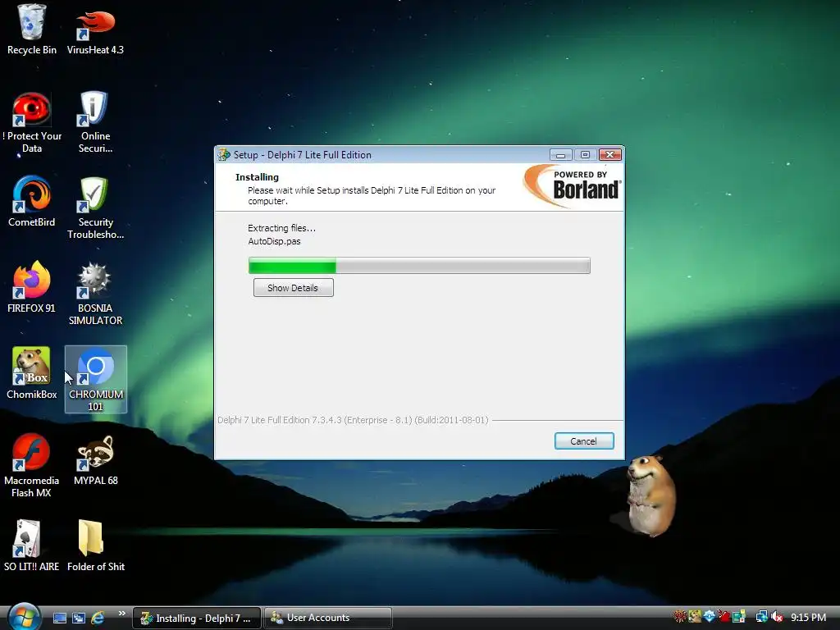The height and width of the screenshot is (630, 840).
Task: Cancel the Delphi 7 installation
Action: (x=584, y=441)
